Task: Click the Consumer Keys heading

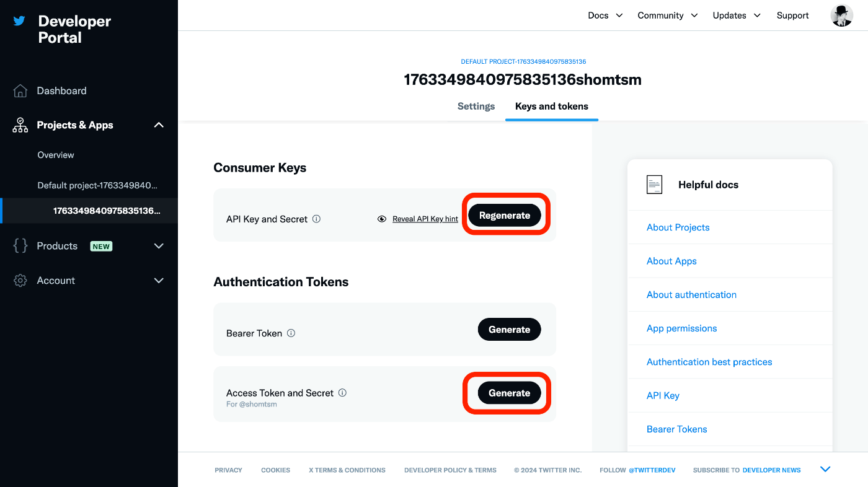Action: (x=260, y=168)
